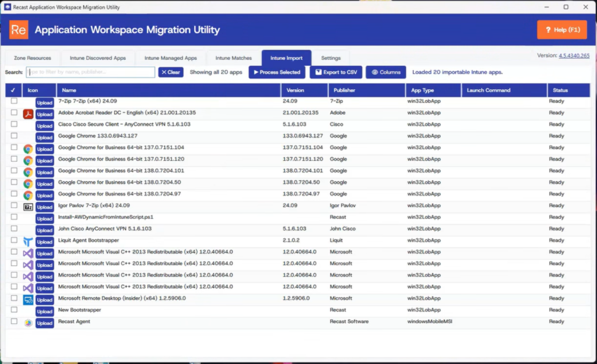Screen dimensions: 597x364
Task: Sort by the App Type column header
Action: pyautogui.click(x=434, y=90)
